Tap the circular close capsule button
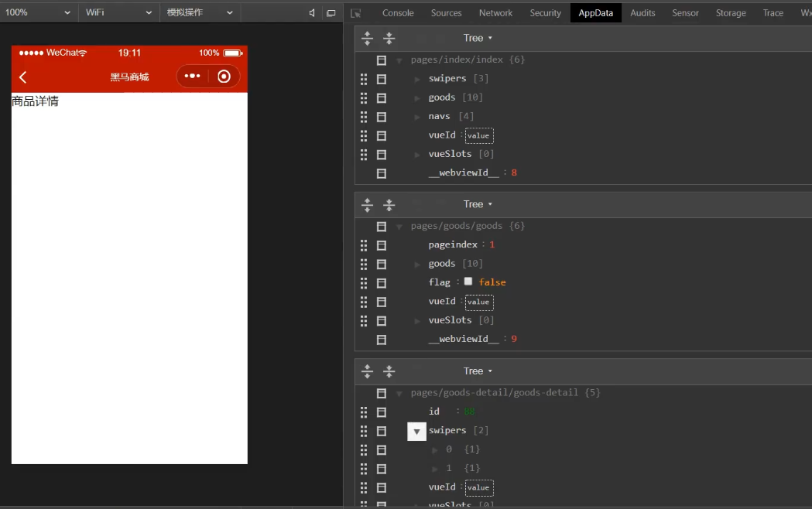 tap(224, 77)
